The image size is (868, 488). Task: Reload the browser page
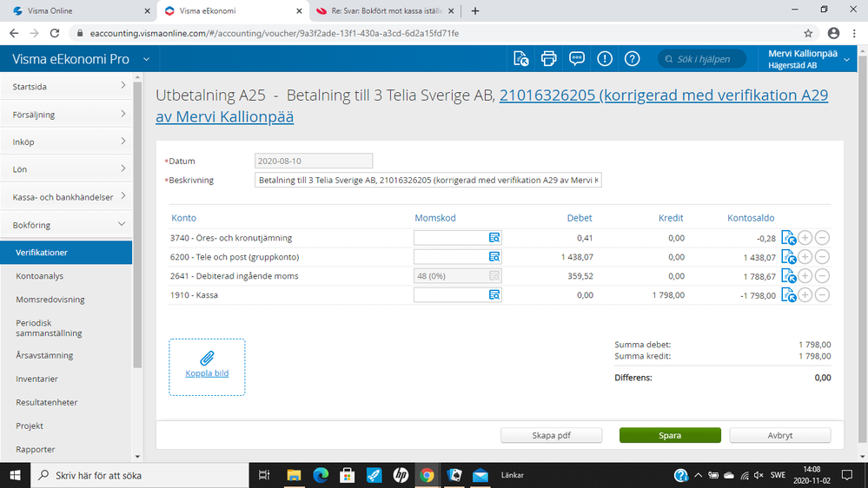[54, 33]
